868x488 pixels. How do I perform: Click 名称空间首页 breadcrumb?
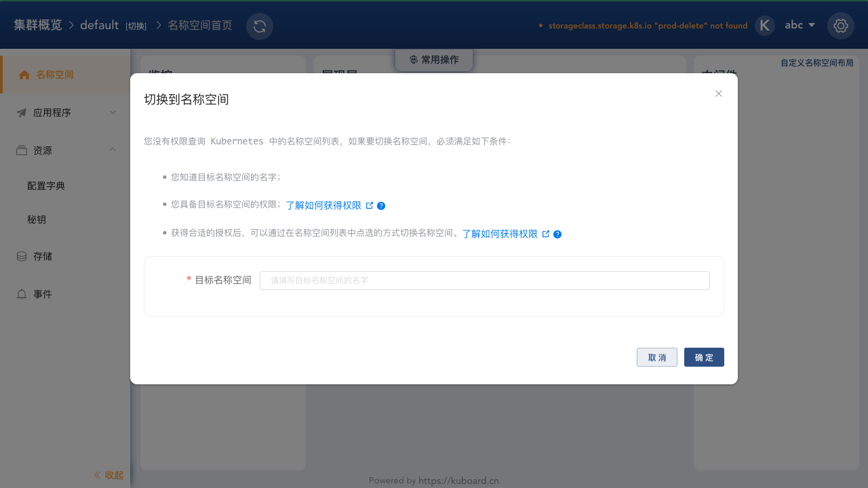(x=199, y=25)
